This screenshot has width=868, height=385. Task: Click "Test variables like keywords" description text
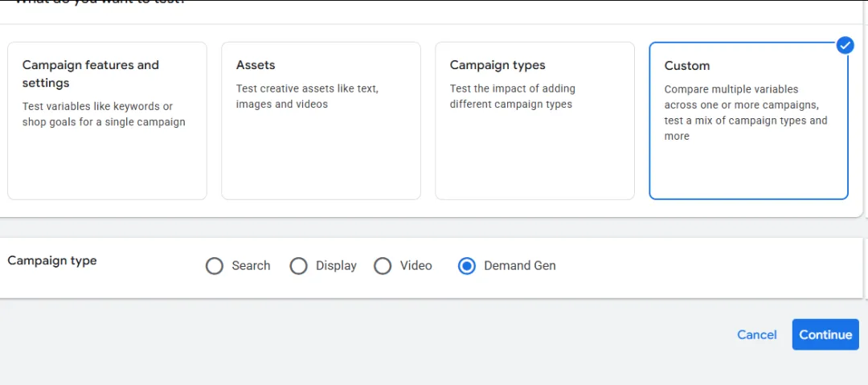(97, 106)
